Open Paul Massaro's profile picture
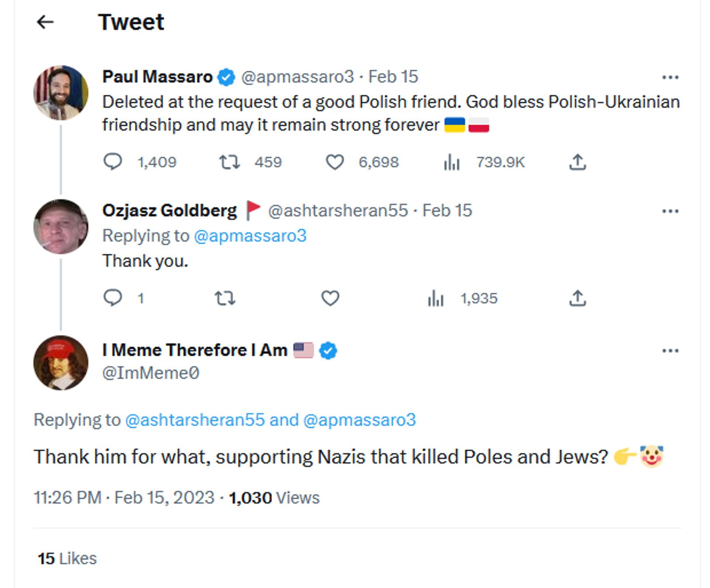The image size is (710, 588). click(x=61, y=93)
